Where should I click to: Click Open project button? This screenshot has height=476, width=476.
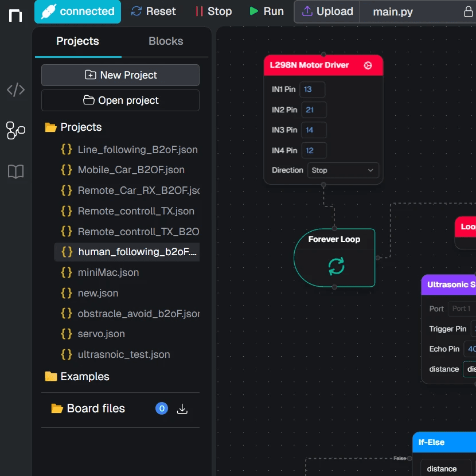coord(120,100)
